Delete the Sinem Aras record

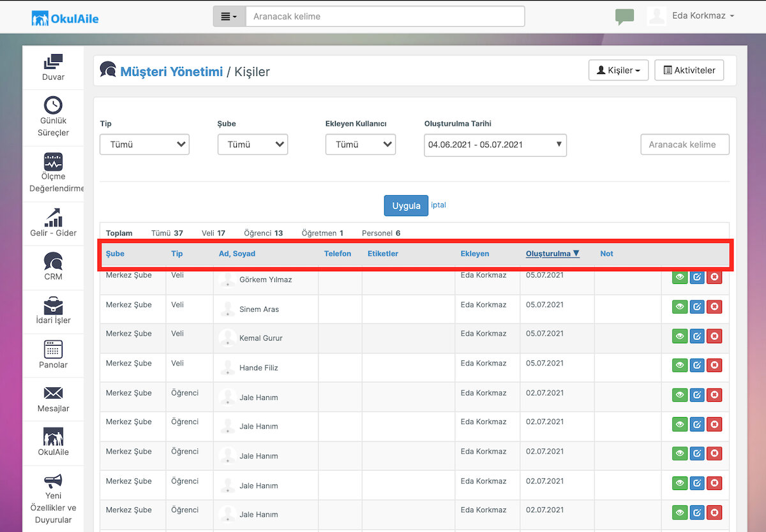[x=714, y=307]
